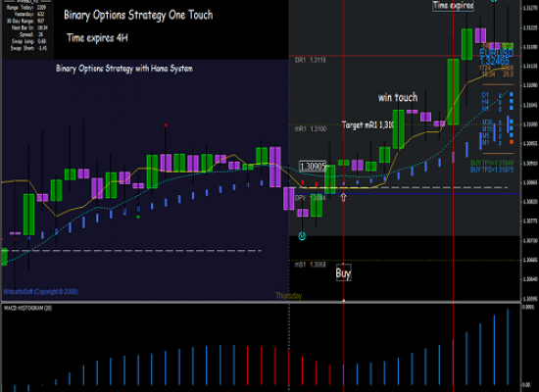Select the BUY TP1 target text
Image resolution: width=539 pixels, height=392 pixels.
pyautogui.click(x=492, y=163)
